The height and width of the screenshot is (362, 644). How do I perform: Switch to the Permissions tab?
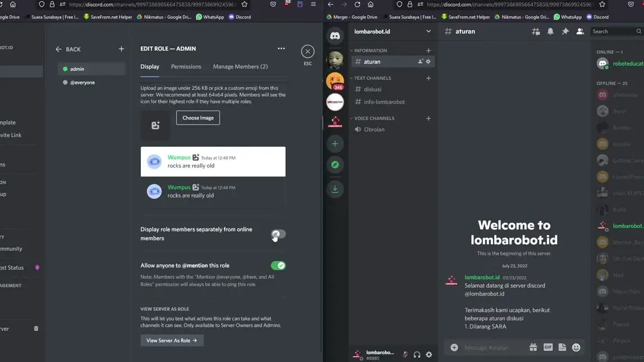186,66
